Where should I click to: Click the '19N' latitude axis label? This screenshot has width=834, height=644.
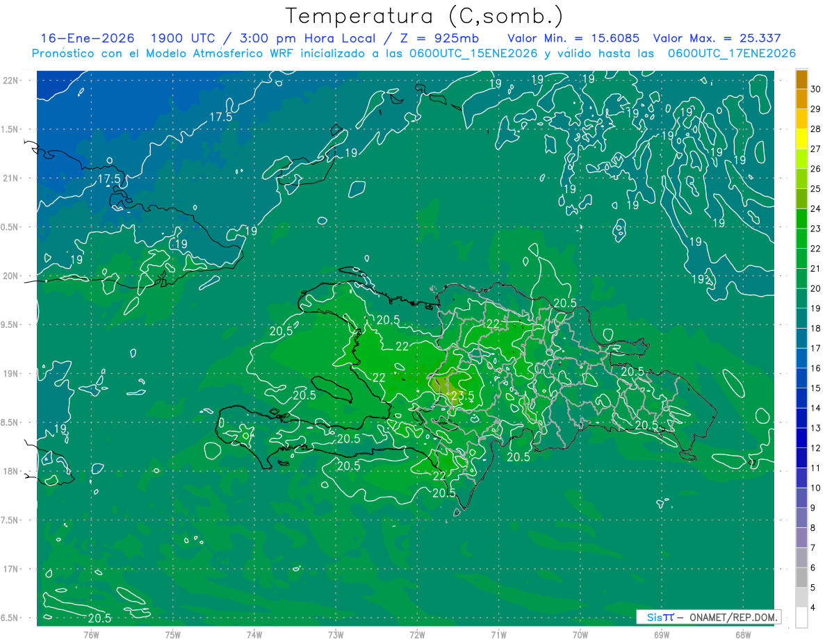tap(10, 374)
